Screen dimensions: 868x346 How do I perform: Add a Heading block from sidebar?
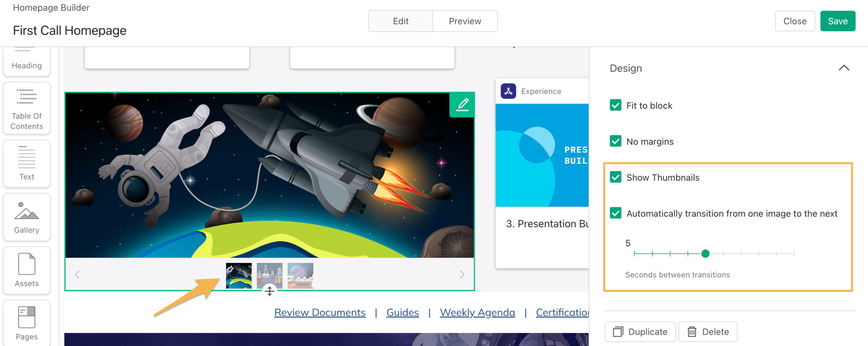(26, 62)
